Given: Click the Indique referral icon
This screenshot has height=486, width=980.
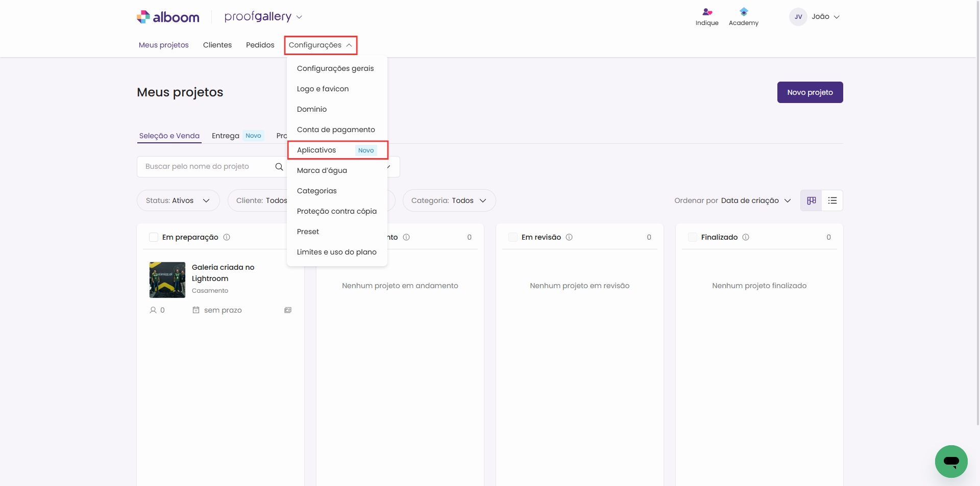Looking at the screenshot, I should click(x=707, y=12).
